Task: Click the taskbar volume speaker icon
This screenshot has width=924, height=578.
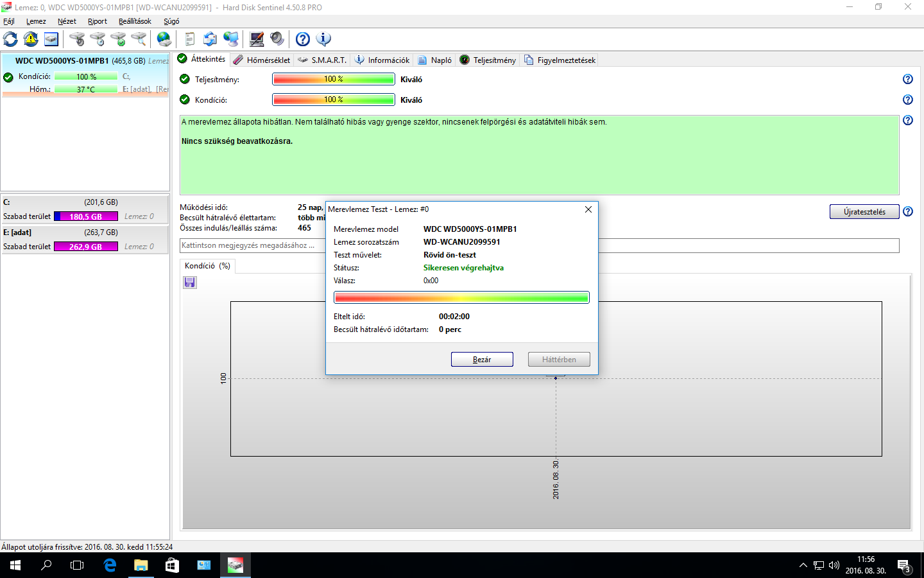Action: point(834,565)
